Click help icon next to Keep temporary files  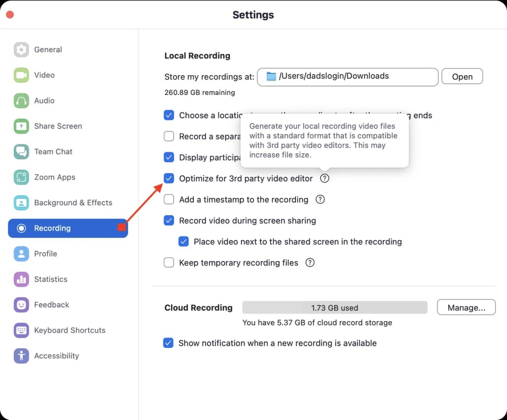click(x=310, y=263)
